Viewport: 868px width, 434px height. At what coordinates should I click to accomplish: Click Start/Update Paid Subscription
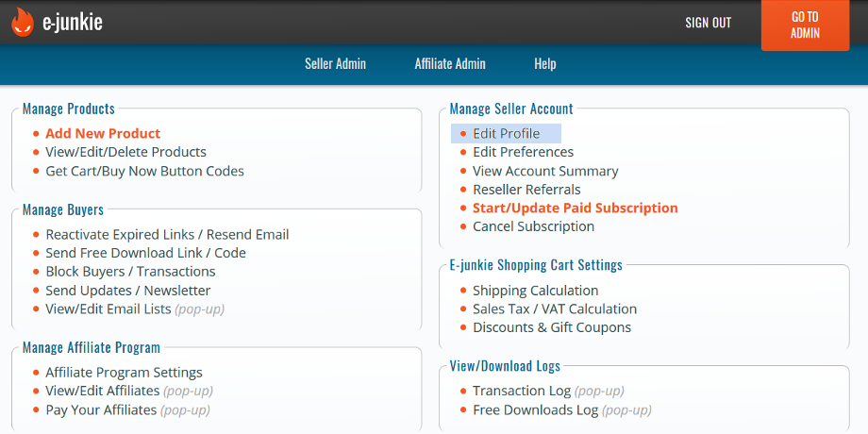tap(575, 208)
